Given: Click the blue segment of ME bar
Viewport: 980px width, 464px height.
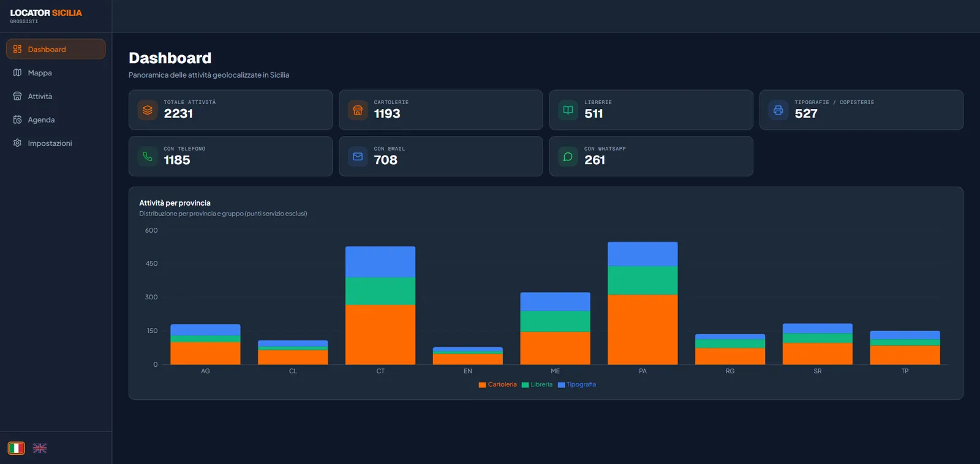Looking at the screenshot, I should [x=556, y=302].
